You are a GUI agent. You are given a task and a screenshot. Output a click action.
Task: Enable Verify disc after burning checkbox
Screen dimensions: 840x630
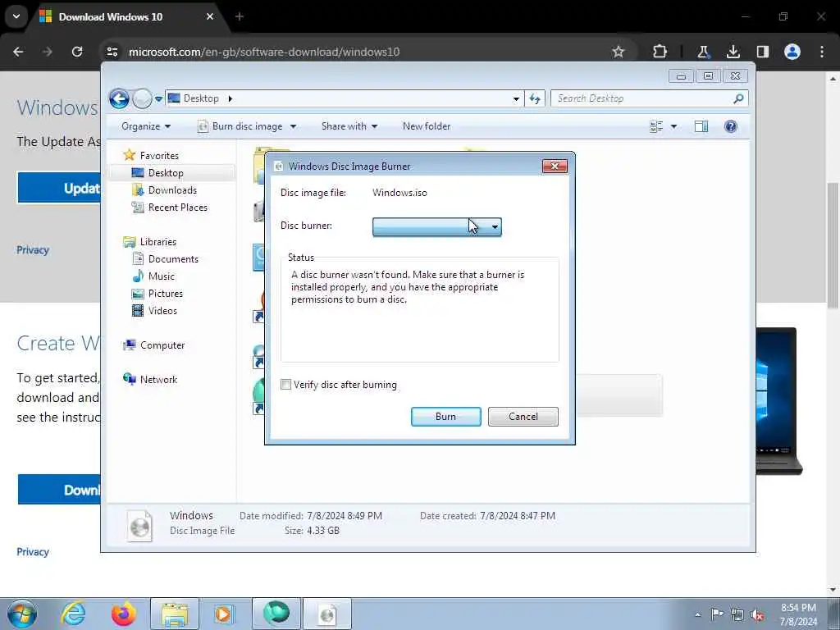tap(285, 385)
